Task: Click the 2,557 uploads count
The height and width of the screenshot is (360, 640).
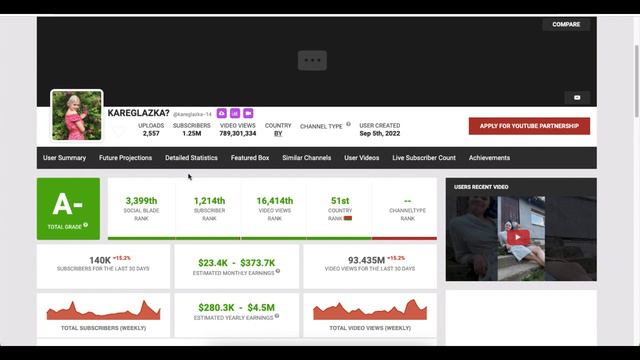Action: 151,133
